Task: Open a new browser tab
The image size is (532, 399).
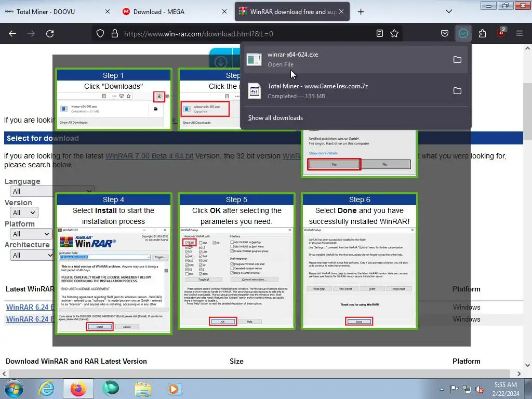Action: (361, 12)
